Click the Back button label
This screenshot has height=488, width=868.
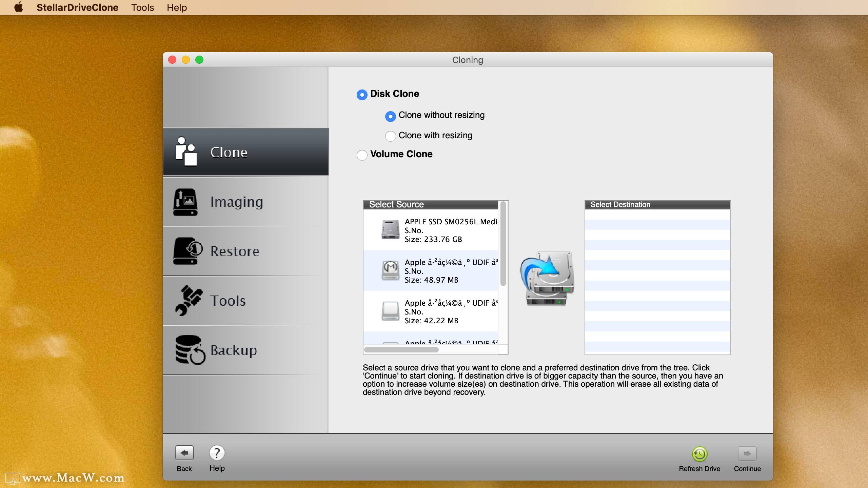184,469
